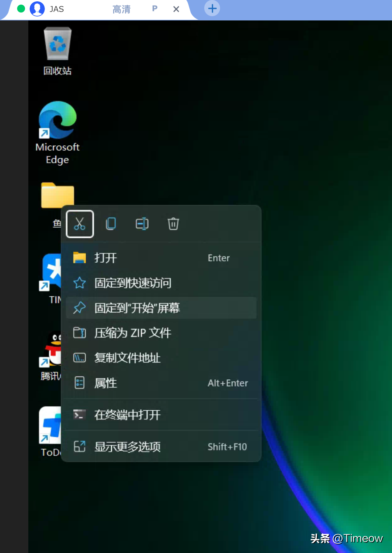Viewport: 392px width, 553px height.
Task: Click the Cut scissors icon
Action: tap(80, 224)
